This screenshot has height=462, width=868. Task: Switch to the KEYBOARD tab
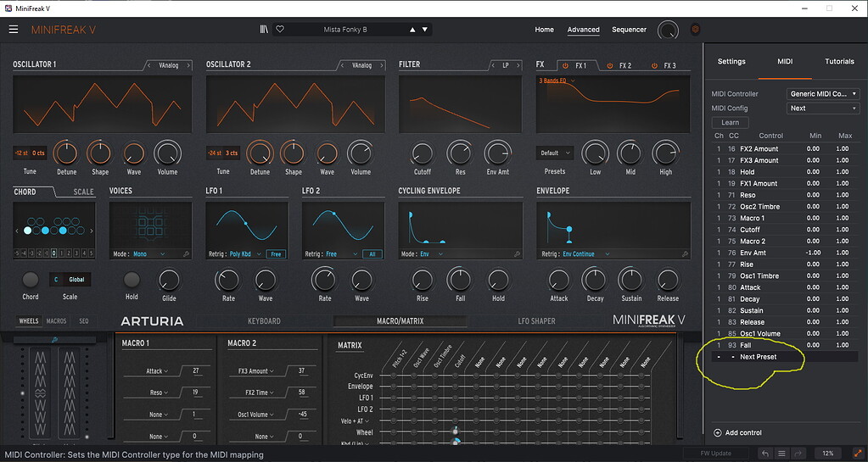(264, 321)
